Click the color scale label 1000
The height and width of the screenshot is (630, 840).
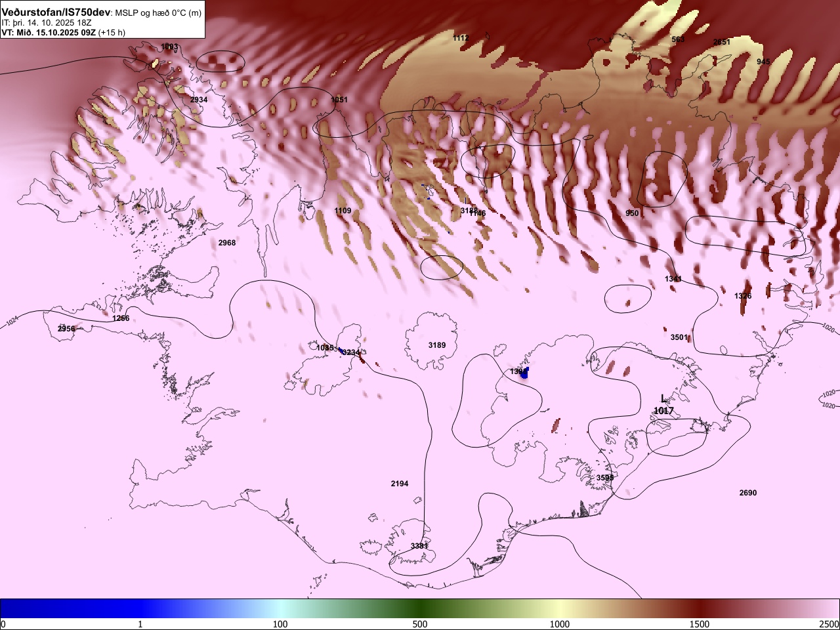coord(560,623)
